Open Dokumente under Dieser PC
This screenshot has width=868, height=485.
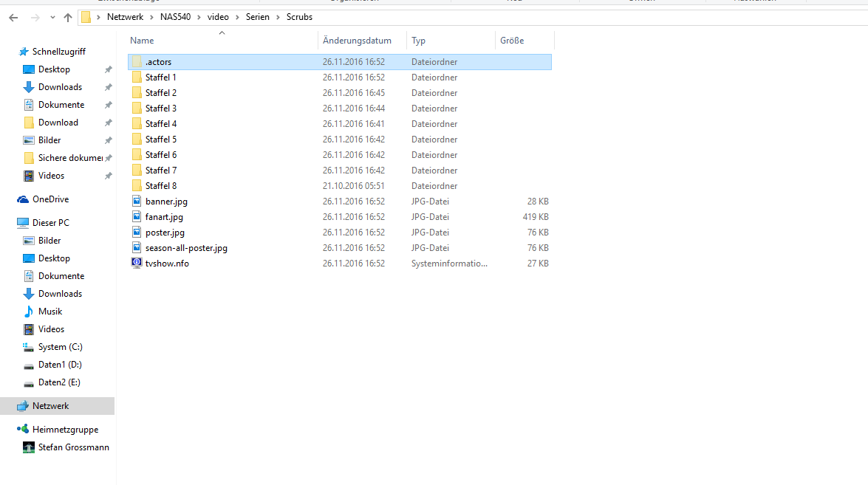(x=61, y=276)
